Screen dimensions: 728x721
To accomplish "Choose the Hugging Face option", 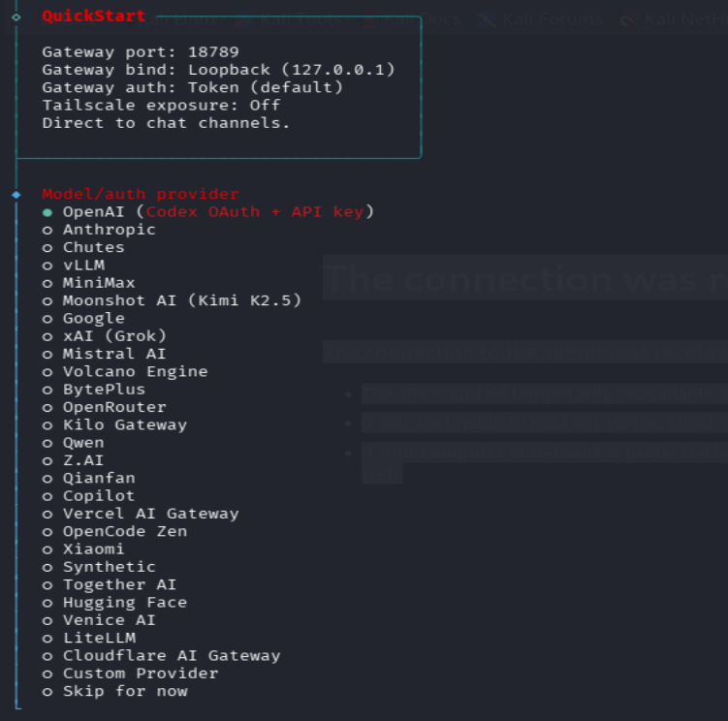I will [x=114, y=603].
